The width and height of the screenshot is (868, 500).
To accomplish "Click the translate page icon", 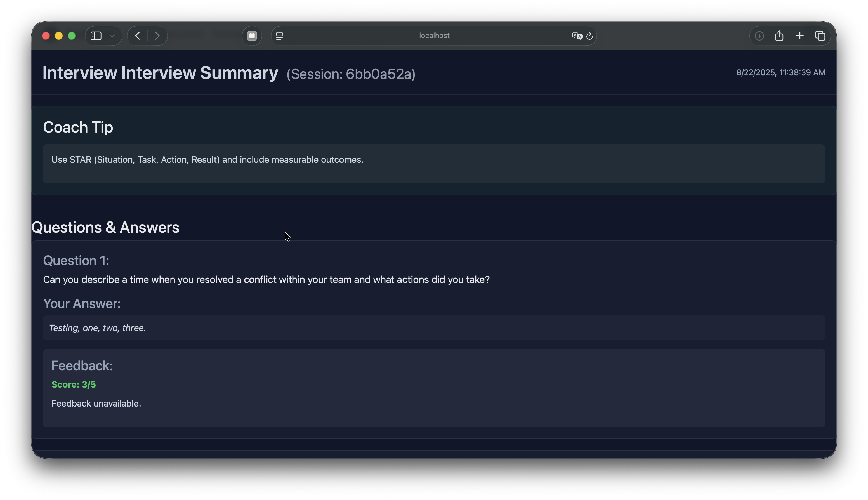I will (x=577, y=36).
